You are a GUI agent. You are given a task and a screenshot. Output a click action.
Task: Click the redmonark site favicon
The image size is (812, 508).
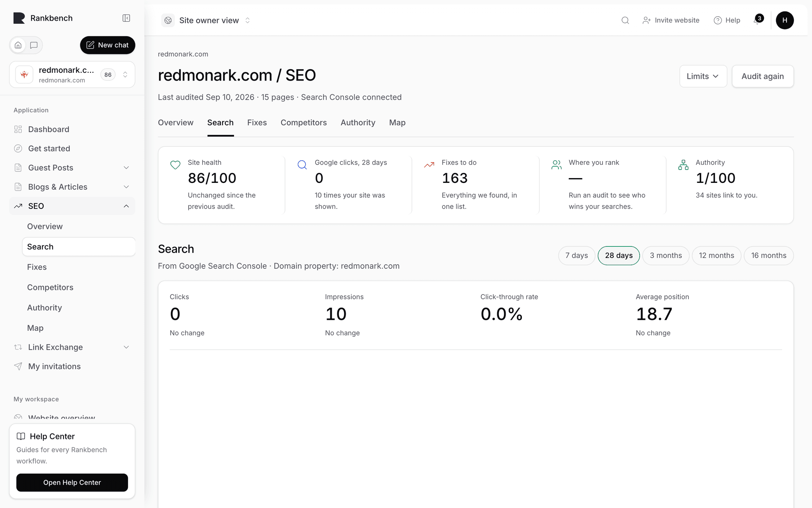pyautogui.click(x=24, y=75)
